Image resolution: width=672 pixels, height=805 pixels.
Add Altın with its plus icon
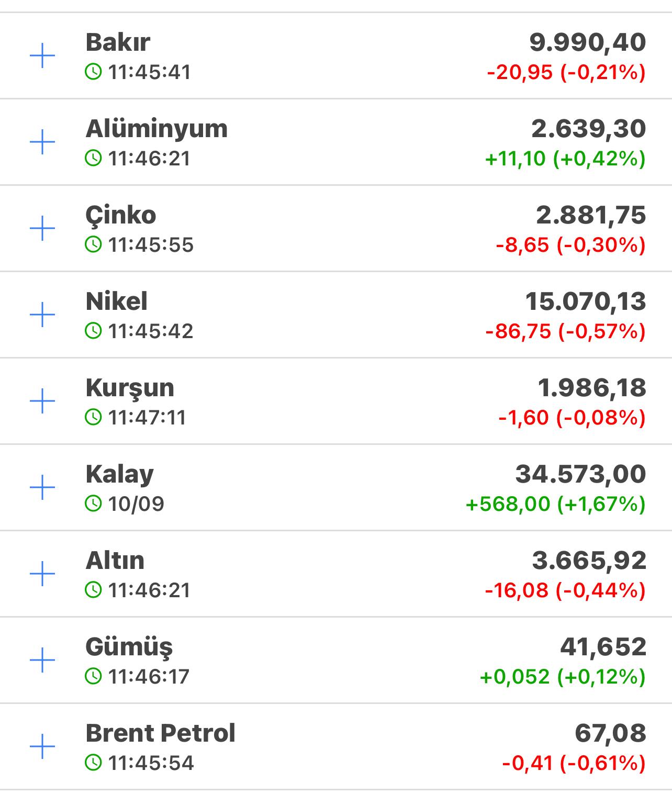(x=42, y=574)
